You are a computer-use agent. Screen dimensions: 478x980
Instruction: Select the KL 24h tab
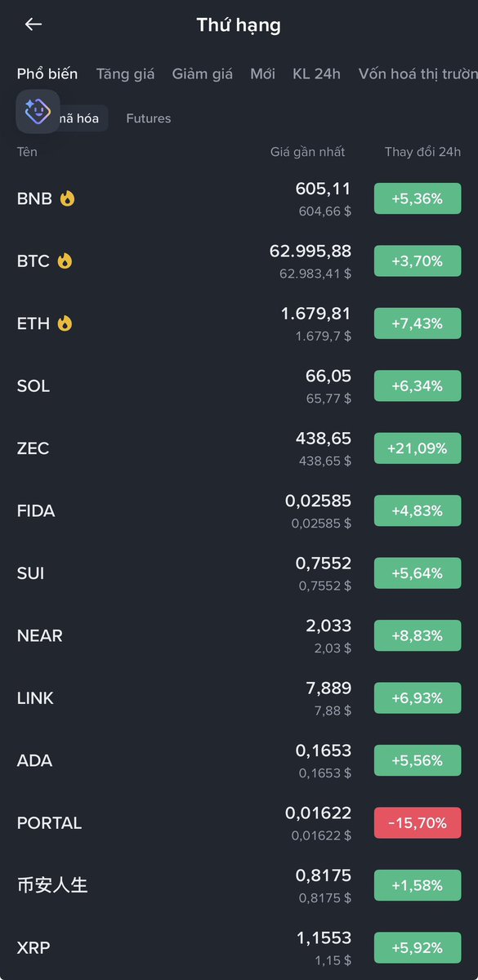[316, 73]
